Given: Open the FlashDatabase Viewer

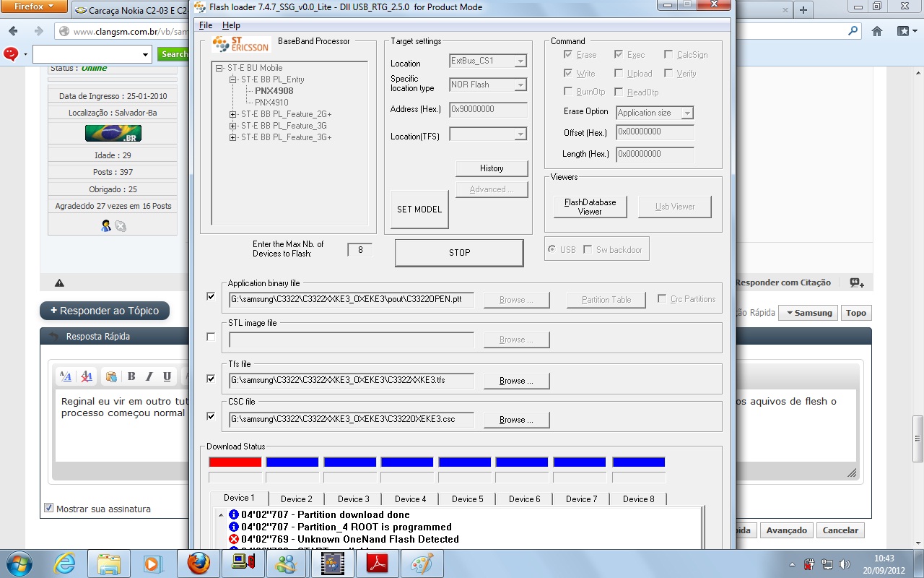Looking at the screenshot, I should coord(590,207).
